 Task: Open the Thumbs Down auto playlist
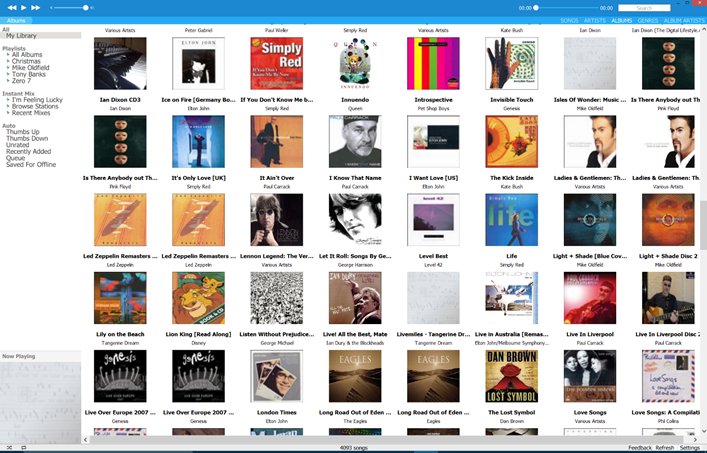point(27,139)
